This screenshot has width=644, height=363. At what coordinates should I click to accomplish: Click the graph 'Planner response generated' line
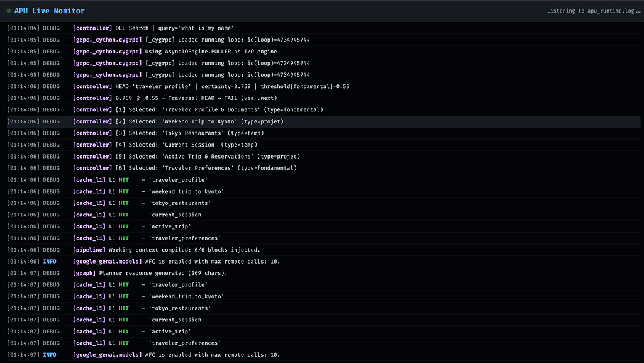pos(324,273)
